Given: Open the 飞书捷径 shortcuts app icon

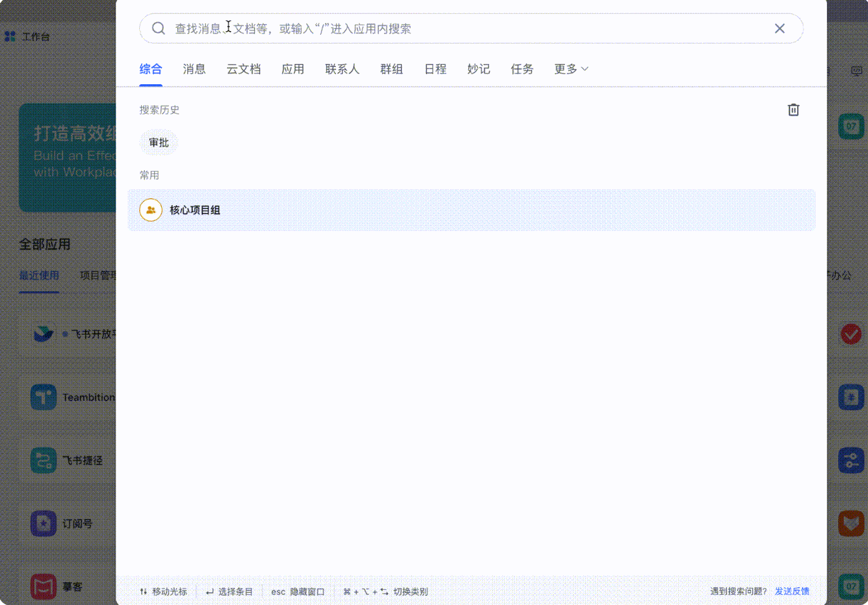Looking at the screenshot, I should click(42, 460).
